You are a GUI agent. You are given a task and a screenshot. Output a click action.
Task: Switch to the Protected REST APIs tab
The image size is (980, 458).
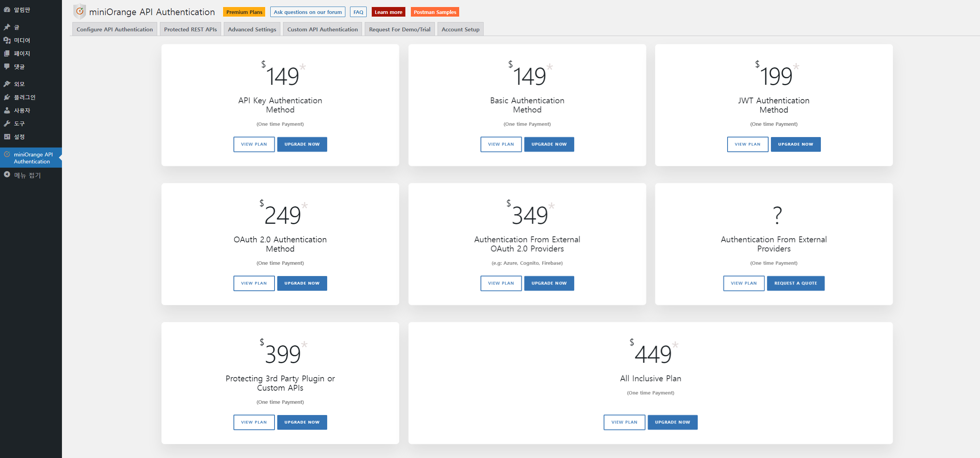(x=191, y=29)
